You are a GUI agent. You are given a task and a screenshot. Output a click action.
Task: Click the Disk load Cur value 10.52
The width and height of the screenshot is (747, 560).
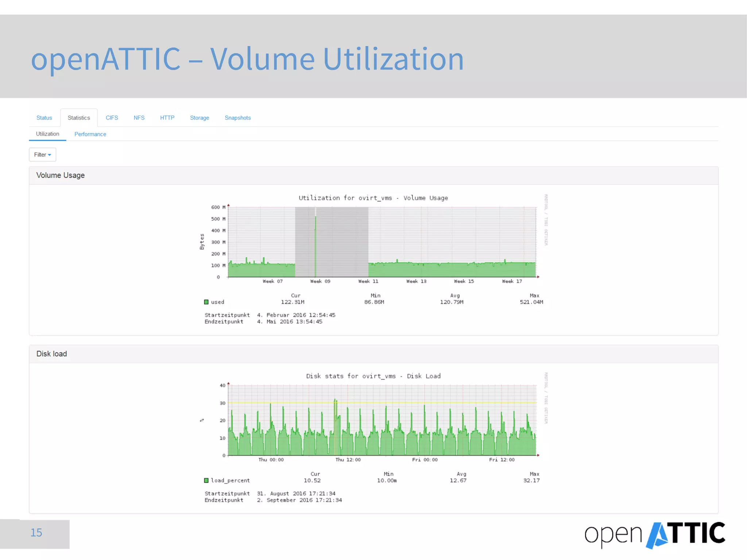point(312,481)
